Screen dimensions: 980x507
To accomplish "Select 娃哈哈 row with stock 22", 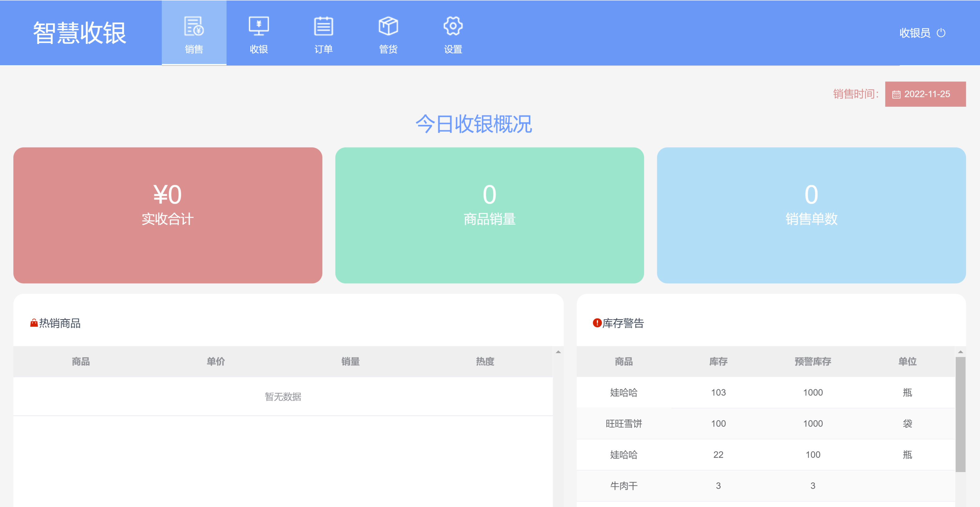I will pos(766,455).
